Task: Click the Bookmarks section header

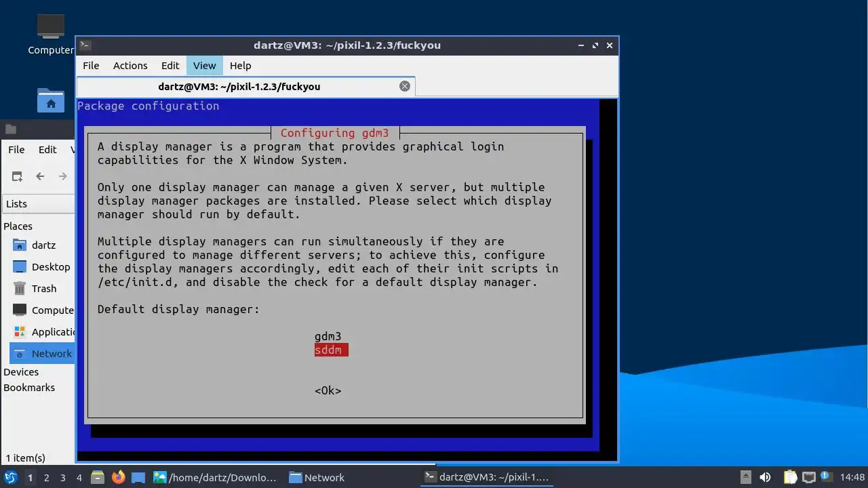Action: coord(29,388)
